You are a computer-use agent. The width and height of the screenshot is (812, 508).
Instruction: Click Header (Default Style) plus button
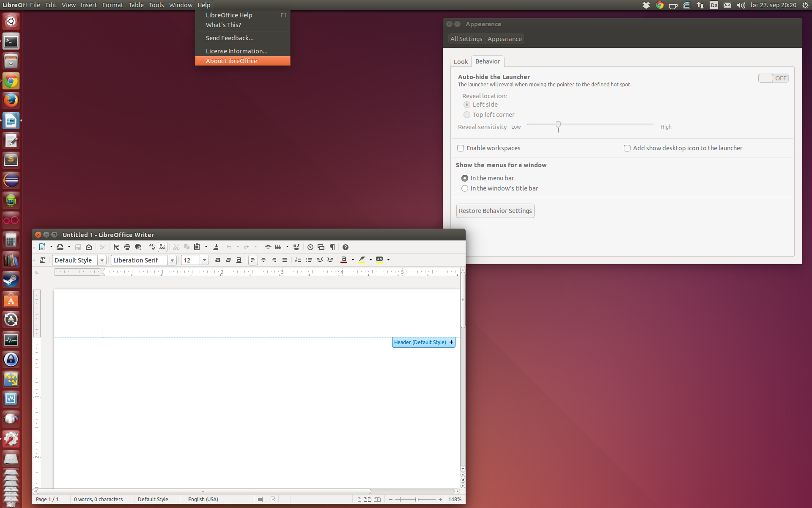[x=451, y=342]
